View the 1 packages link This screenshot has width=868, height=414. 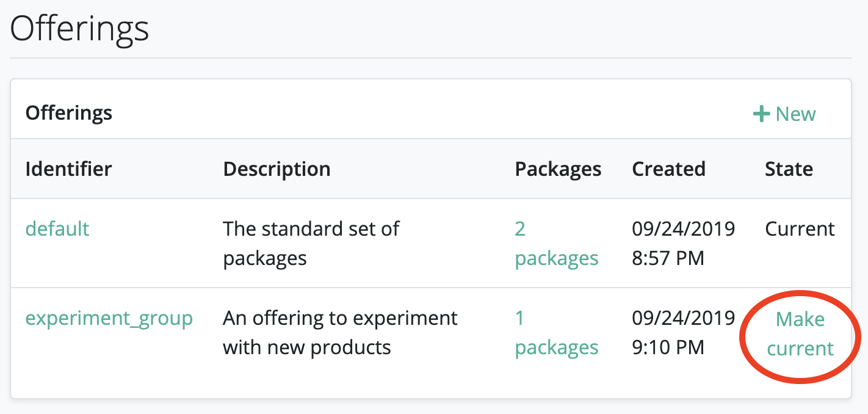point(557,333)
